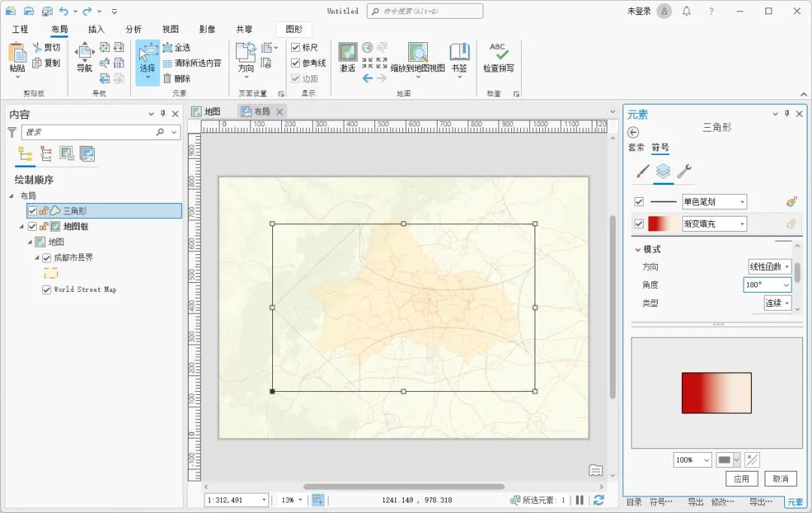Open the 布局 (Layout) ribbon tab
The height and width of the screenshot is (513, 812).
tap(59, 29)
